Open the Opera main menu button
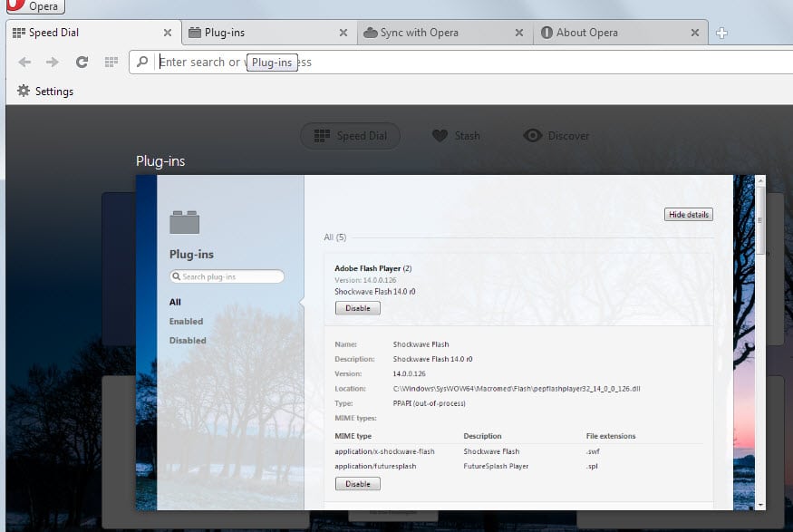 point(34,6)
